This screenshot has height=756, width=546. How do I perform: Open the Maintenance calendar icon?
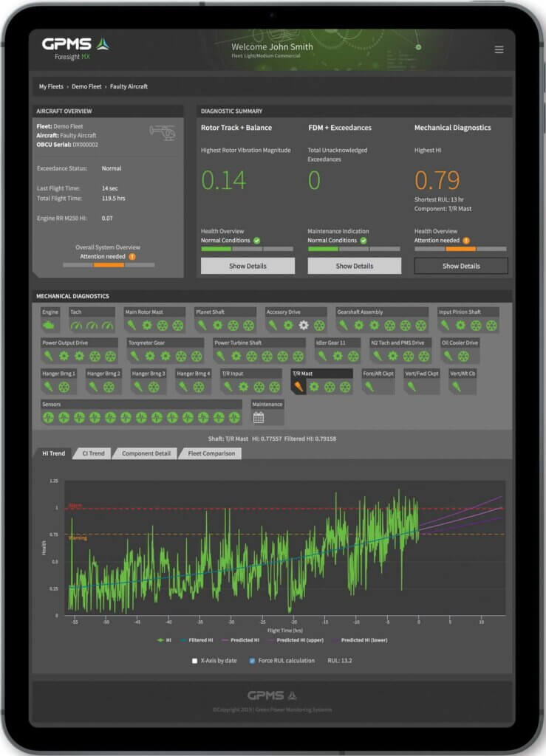tap(259, 418)
